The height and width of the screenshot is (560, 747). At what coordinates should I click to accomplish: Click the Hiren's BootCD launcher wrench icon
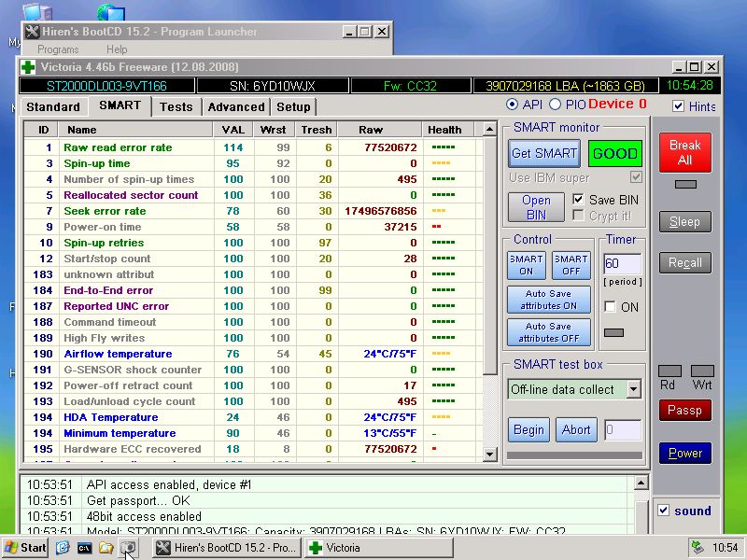(x=32, y=32)
